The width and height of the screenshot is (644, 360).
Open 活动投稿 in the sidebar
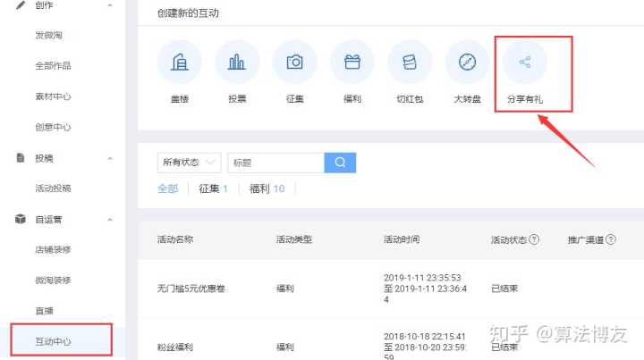pos(53,188)
